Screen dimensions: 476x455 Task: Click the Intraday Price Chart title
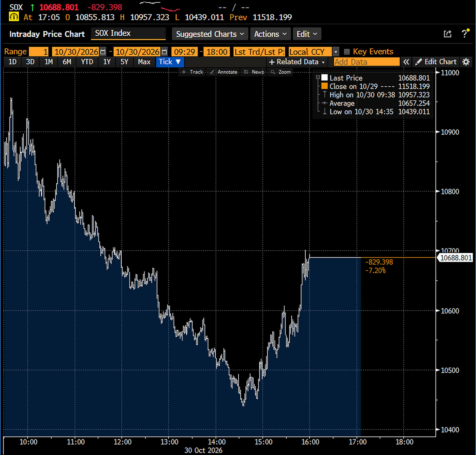(47, 34)
